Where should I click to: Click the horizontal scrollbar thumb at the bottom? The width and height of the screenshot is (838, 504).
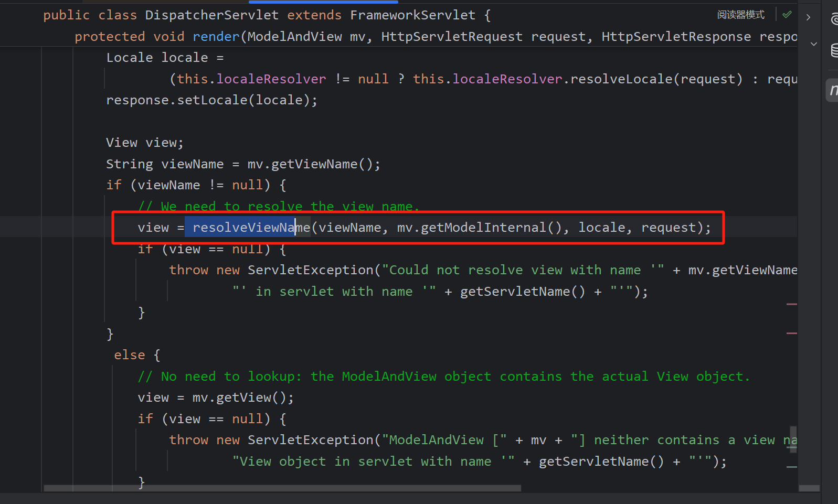point(282,488)
